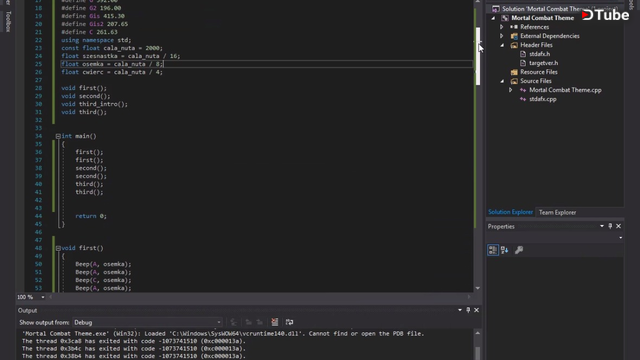Collapse the Header Files folder

(502, 45)
